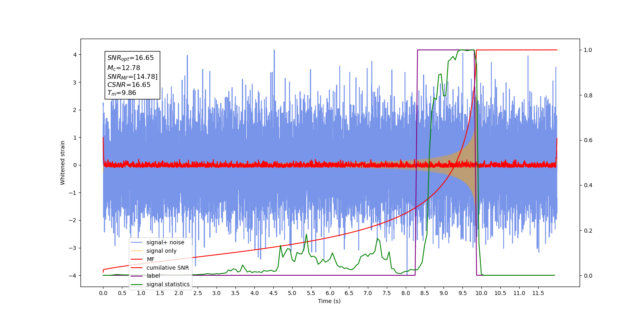Screen dimensions: 644x322
Task: Click the 'Time (s)' x-axis label
Action: [329, 301]
